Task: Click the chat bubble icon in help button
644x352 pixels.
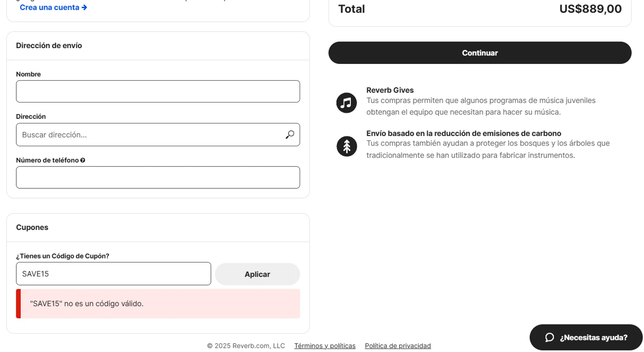Action: [x=550, y=337]
